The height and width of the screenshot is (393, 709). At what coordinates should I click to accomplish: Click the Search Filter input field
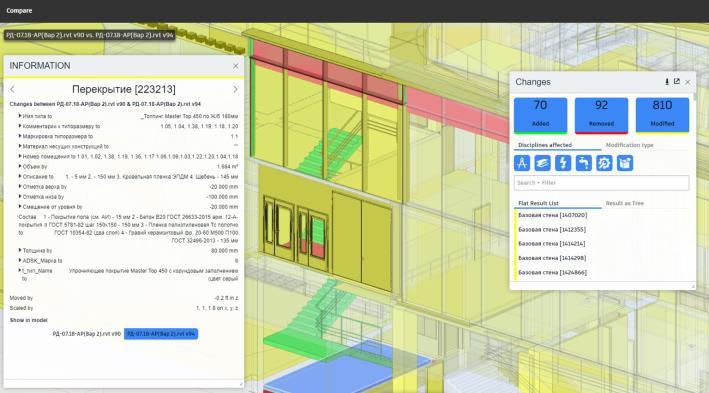601,183
